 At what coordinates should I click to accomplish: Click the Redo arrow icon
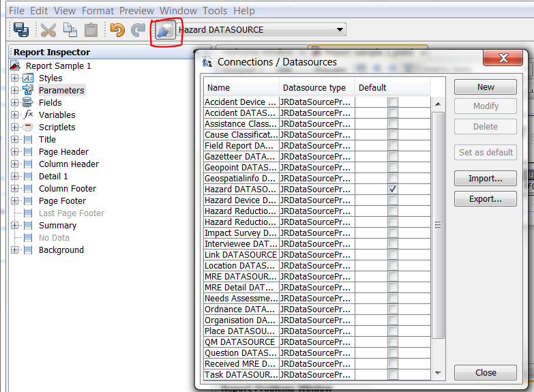[138, 30]
